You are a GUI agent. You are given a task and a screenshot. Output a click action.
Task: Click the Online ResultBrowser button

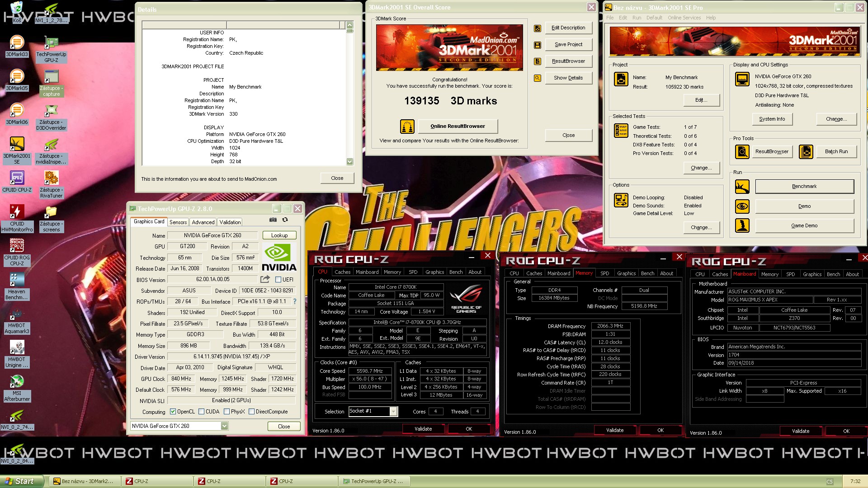[x=458, y=127]
